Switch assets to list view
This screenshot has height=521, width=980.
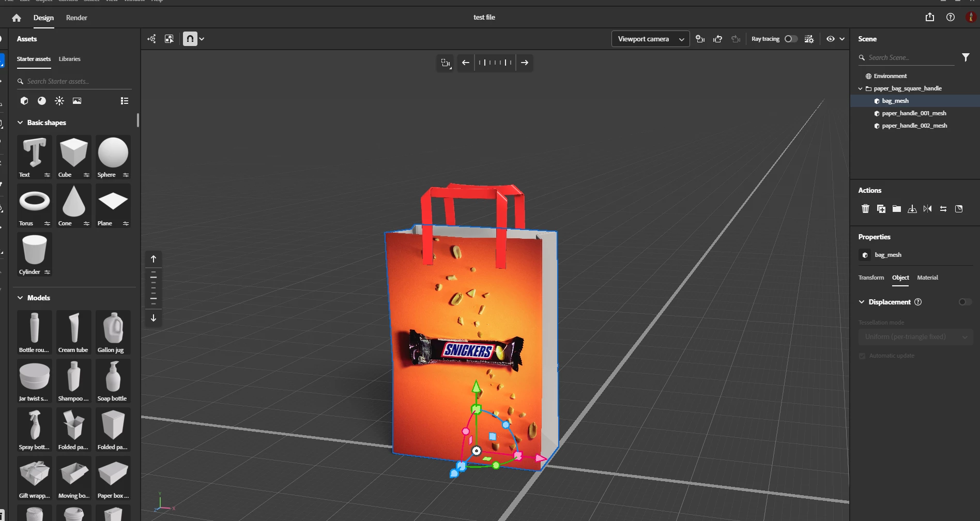tap(125, 101)
